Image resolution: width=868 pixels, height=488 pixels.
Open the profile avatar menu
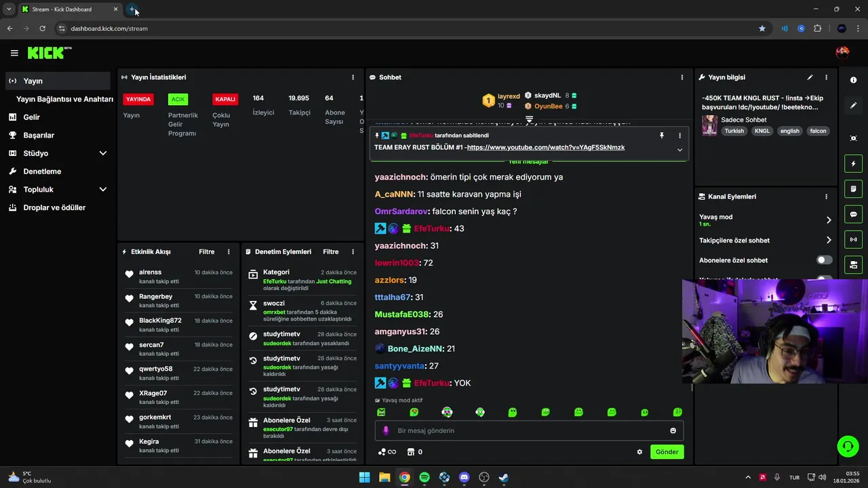tap(842, 52)
